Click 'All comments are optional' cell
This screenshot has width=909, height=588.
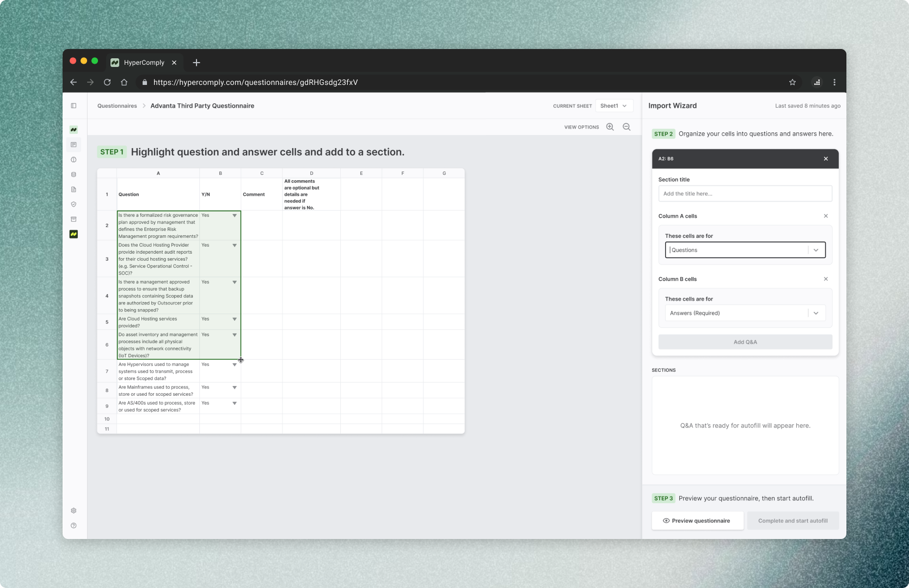(x=311, y=194)
